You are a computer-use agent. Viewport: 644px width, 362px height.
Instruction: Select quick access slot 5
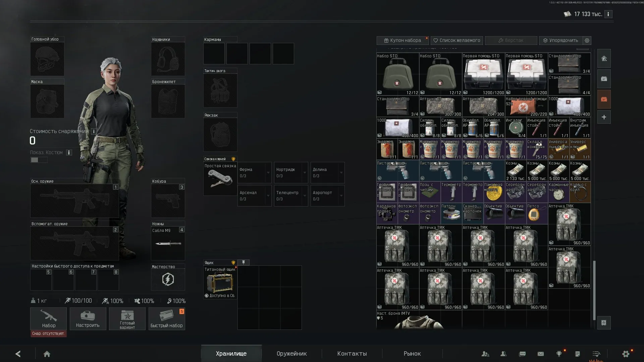tap(41, 280)
